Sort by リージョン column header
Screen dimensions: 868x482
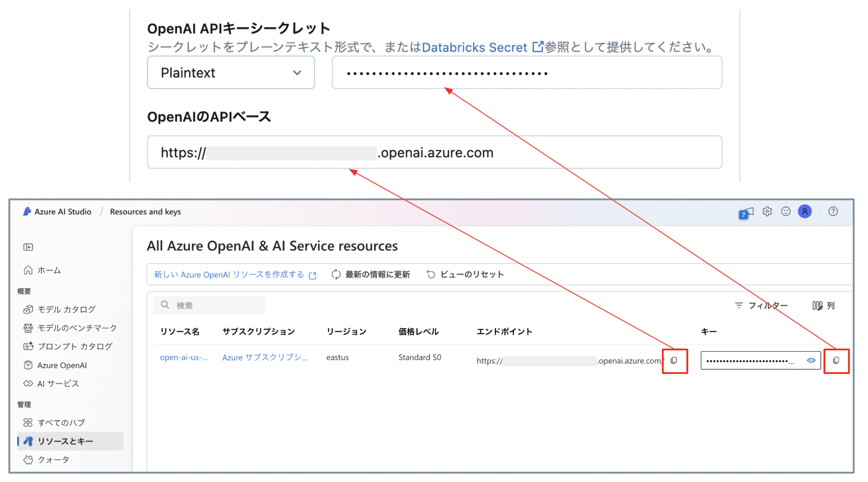click(346, 332)
